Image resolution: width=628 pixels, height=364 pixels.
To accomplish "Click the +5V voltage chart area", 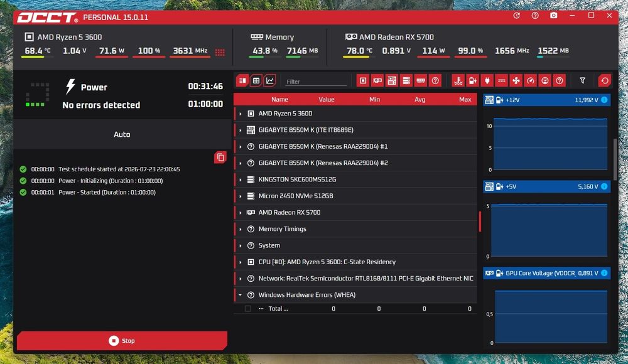I will [x=549, y=230].
